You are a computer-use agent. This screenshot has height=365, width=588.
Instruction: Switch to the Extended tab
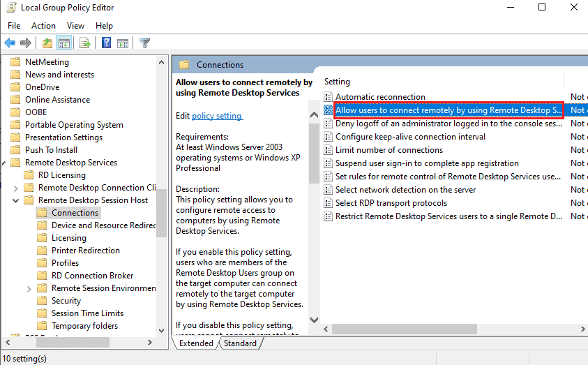pyautogui.click(x=196, y=343)
